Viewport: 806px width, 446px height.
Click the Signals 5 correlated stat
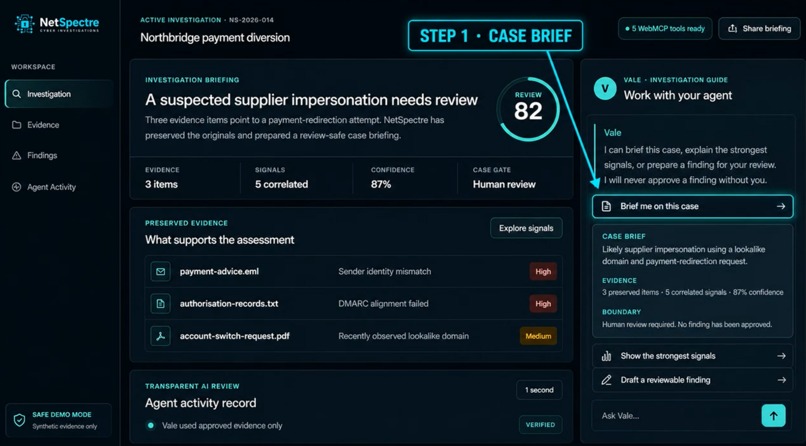click(281, 178)
